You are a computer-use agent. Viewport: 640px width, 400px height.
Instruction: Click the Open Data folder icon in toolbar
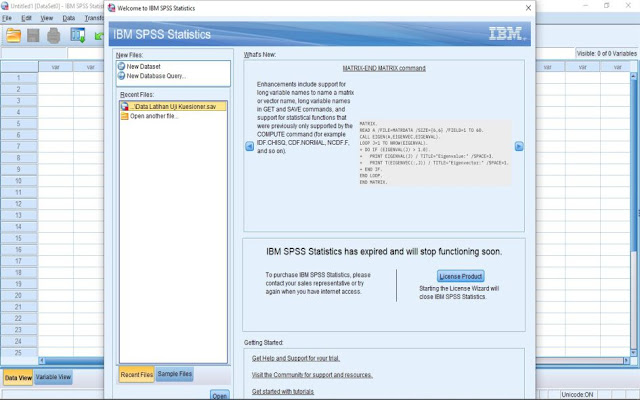[13, 36]
